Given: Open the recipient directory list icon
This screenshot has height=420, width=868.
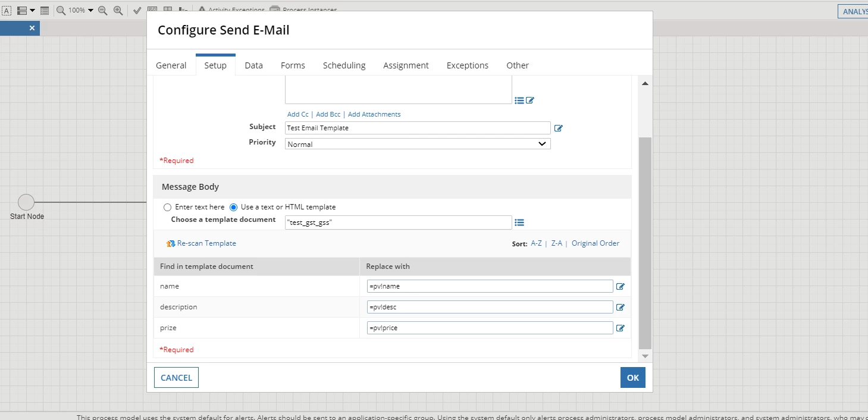Looking at the screenshot, I should click(519, 101).
